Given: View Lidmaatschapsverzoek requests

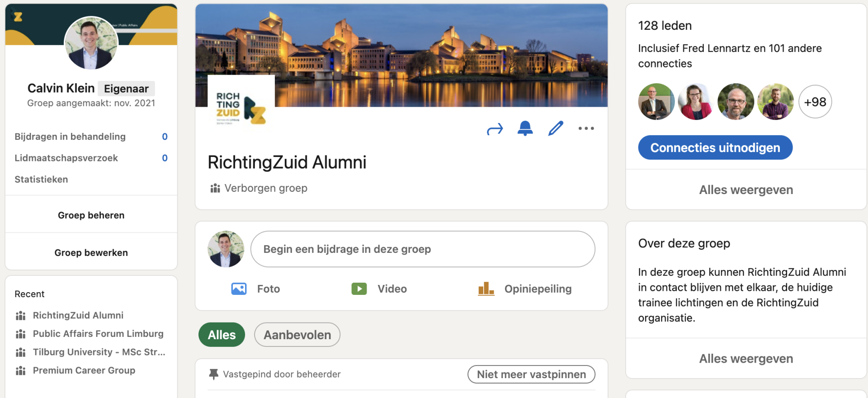Looking at the screenshot, I should [x=66, y=158].
